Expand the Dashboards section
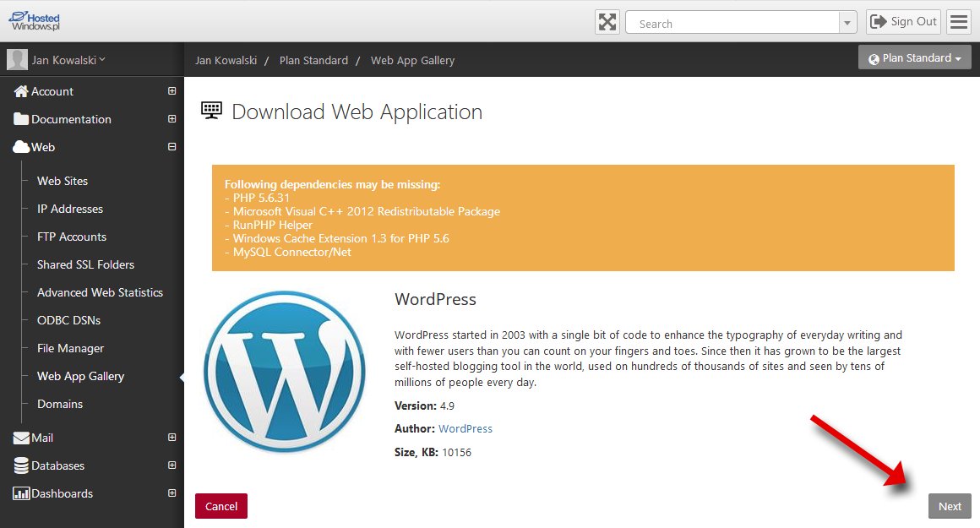The width and height of the screenshot is (980, 528). [x=171, y=493]
